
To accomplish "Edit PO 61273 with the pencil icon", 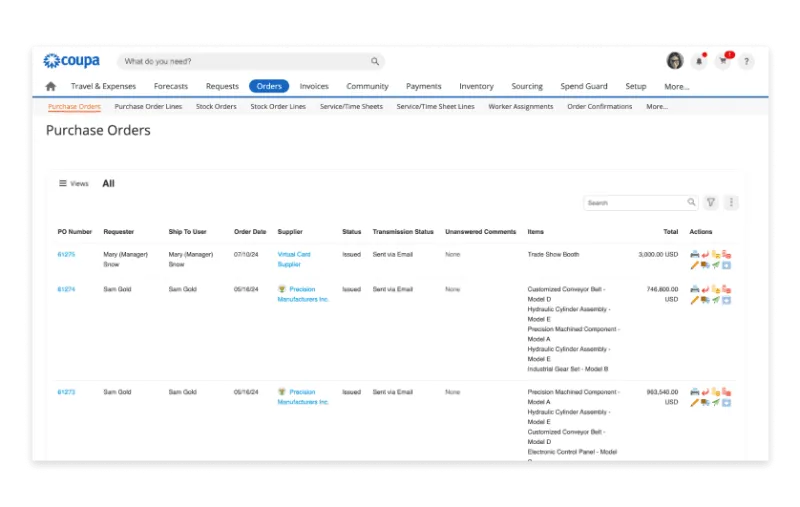I will coord(694,403).
